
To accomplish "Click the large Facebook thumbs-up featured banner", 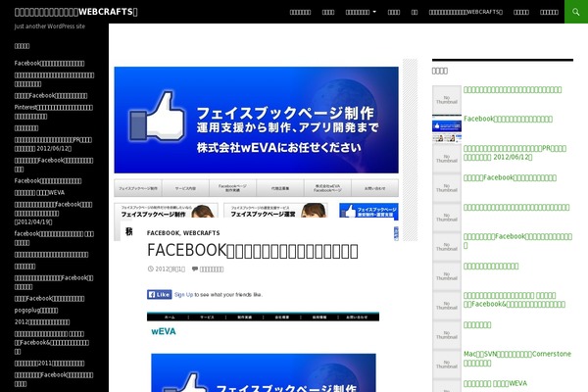I will click(256, 120).
